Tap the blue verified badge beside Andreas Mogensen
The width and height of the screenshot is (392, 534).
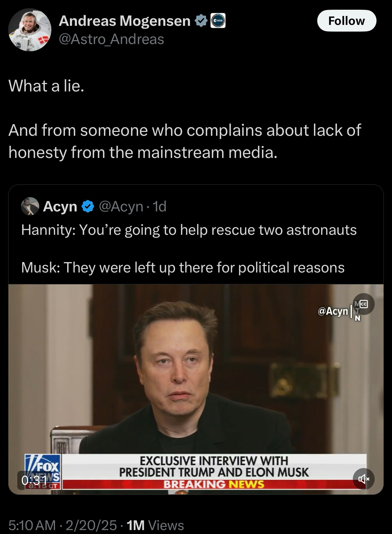[x=201, y=21]
